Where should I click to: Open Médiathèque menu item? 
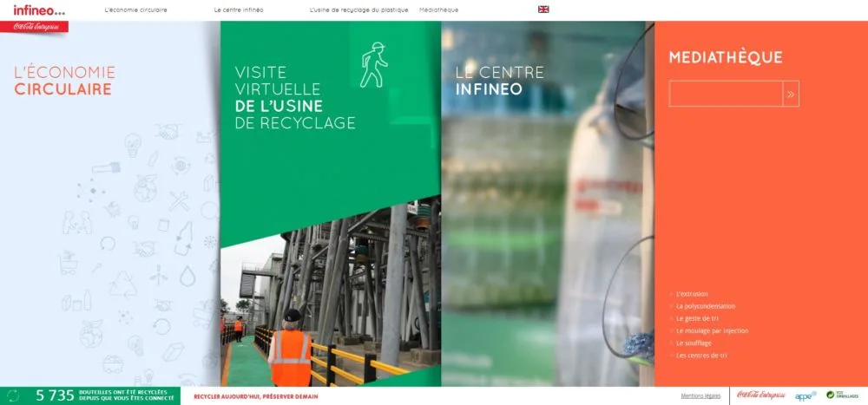[x=438, y=10]
